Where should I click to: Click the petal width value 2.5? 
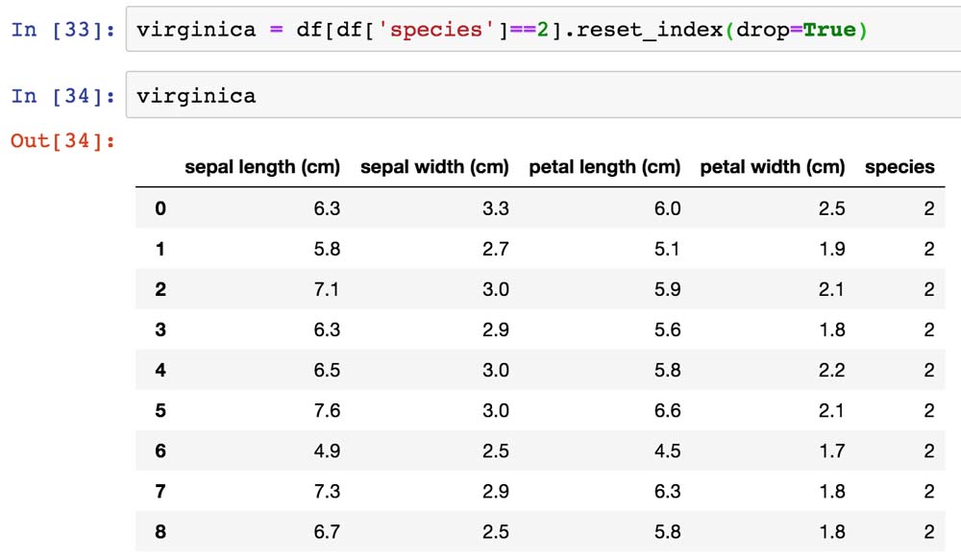(x=831, y=208)
